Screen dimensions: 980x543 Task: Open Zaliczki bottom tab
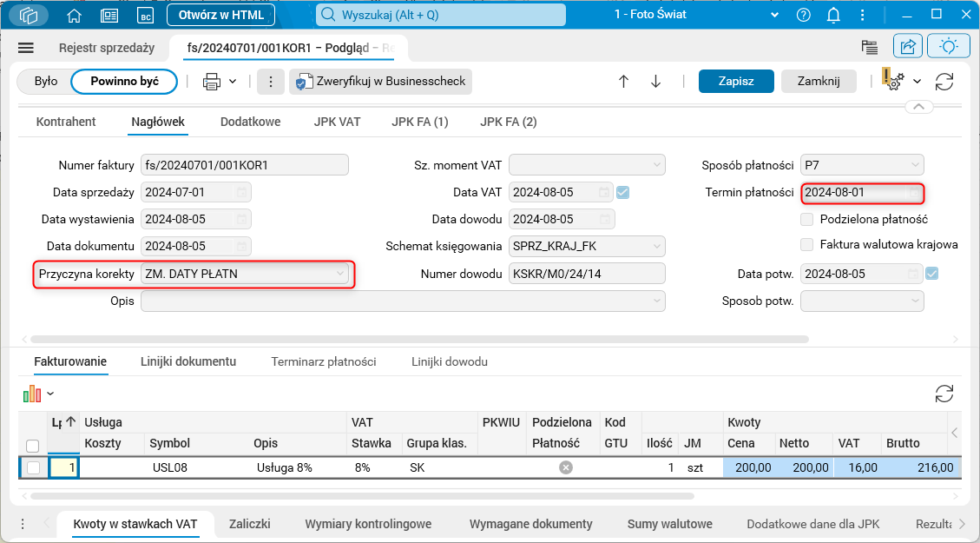click(249, 524)
